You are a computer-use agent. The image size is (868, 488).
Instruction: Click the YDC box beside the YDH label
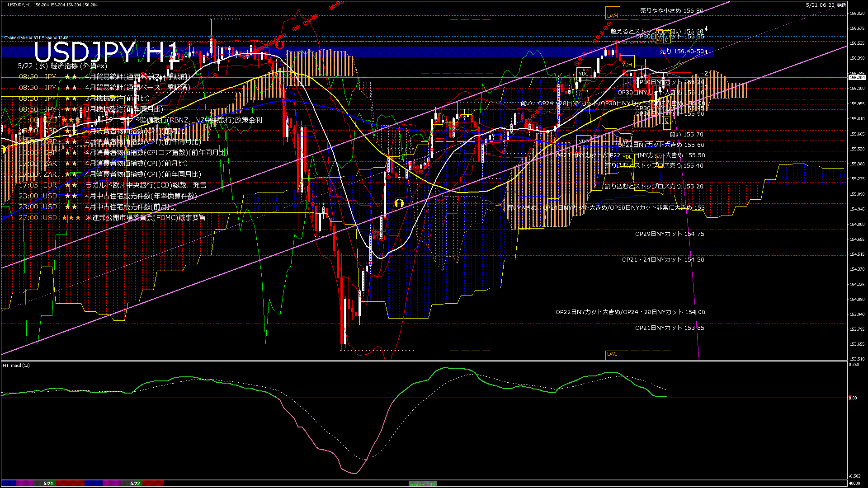[x=584, y=74]
